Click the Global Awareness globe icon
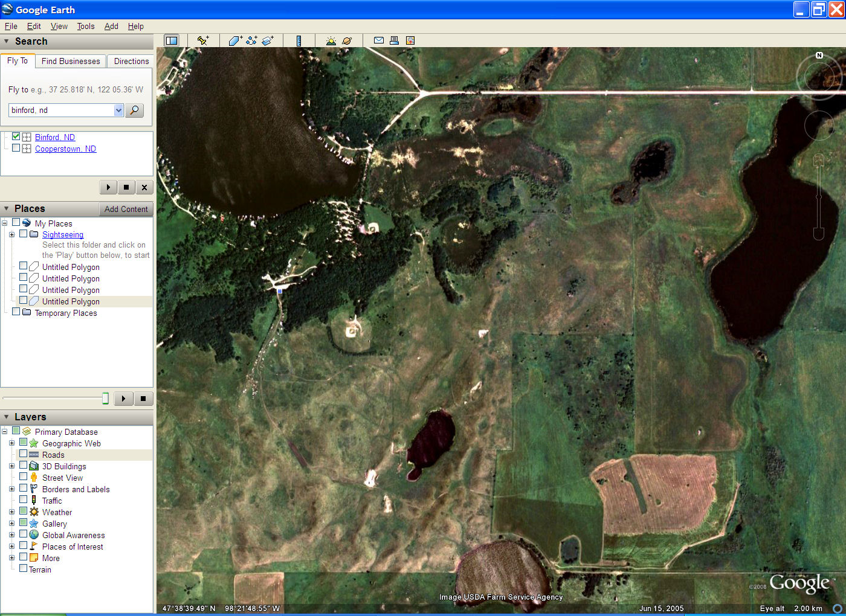 tap(34, 535)
